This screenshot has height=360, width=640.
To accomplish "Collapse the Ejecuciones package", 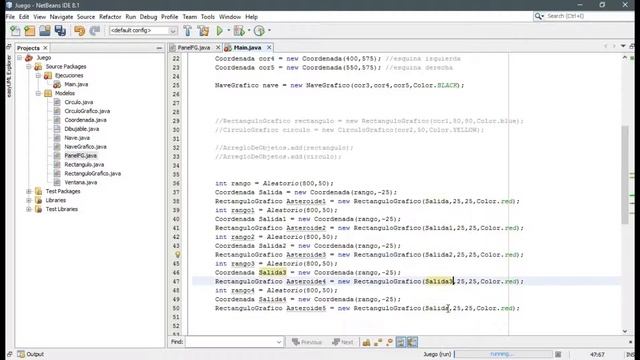I will coord(38,76).
